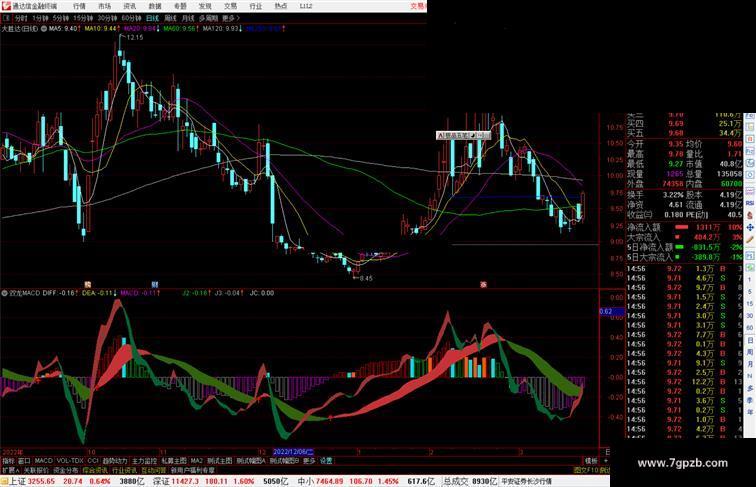Select the 1 minute shortcut in sidebar
The width and height of the screenshot is (756, 487).
coord(750,280)
